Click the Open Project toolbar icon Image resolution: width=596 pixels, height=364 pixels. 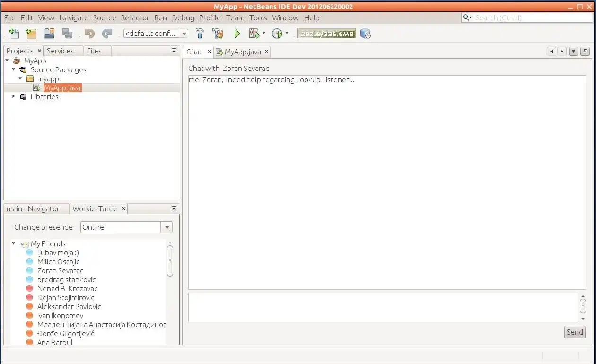49,34
